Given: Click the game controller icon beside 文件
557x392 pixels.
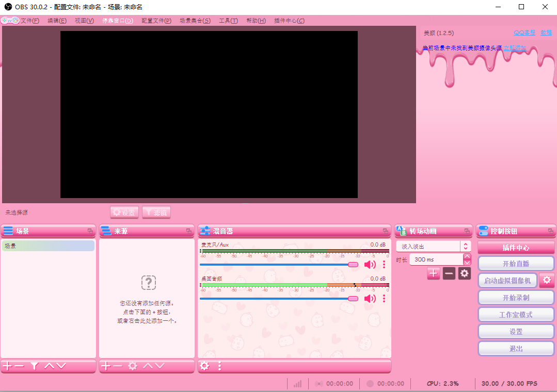Looking at the screenshot, I should [10, 21].
